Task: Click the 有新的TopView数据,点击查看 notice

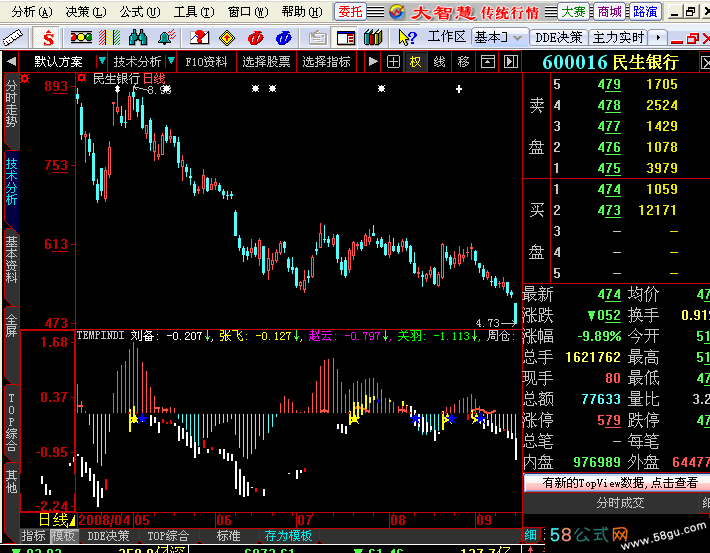Action: (x=617, y=483)
